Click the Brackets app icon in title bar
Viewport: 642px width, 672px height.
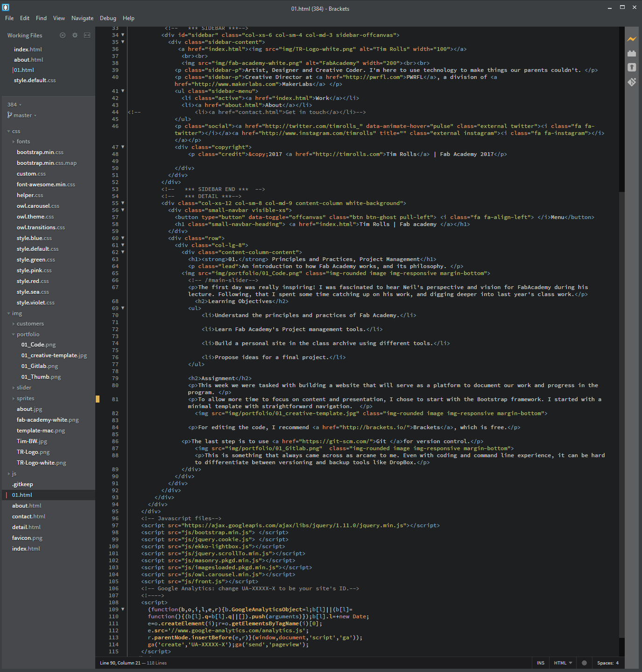point(6,7)
